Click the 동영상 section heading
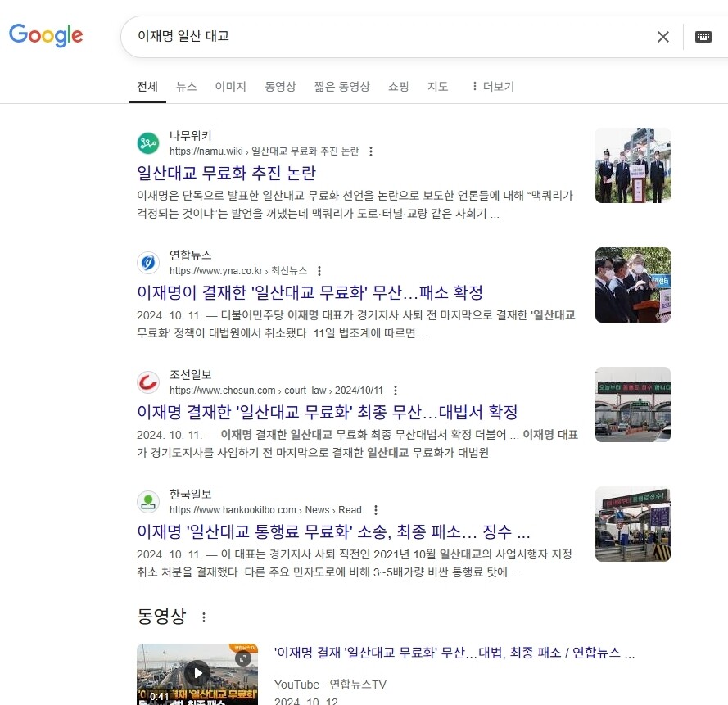Screen dimensions: 728x705 [161, 617]
